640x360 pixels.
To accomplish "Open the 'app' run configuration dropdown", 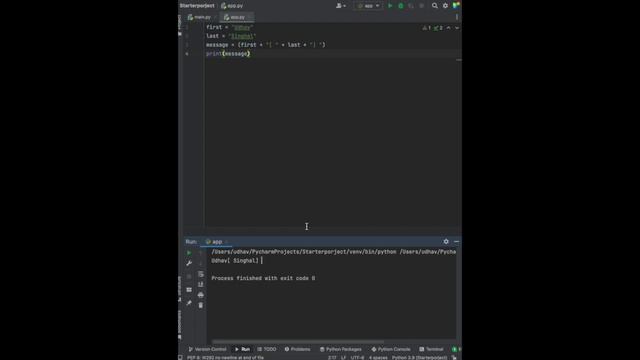I will click(369, 6).
